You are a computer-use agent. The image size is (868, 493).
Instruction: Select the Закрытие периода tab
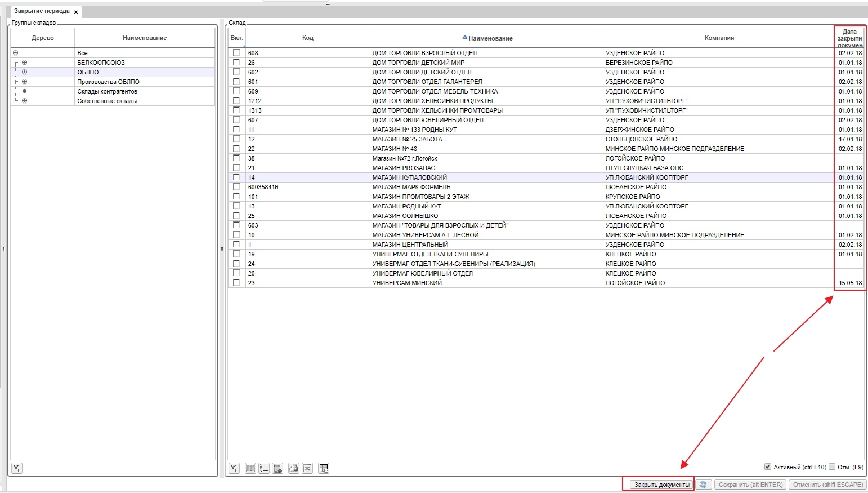coord(42,11)
